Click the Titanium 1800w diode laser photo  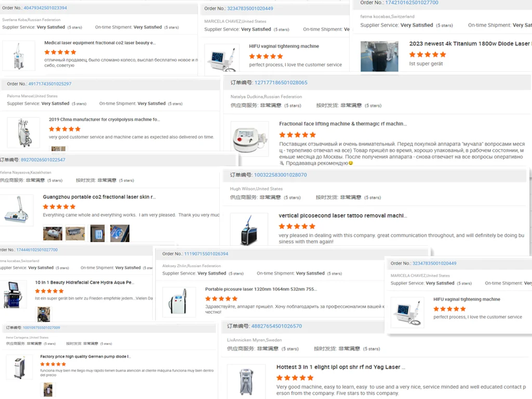click(x=379, y=56)
